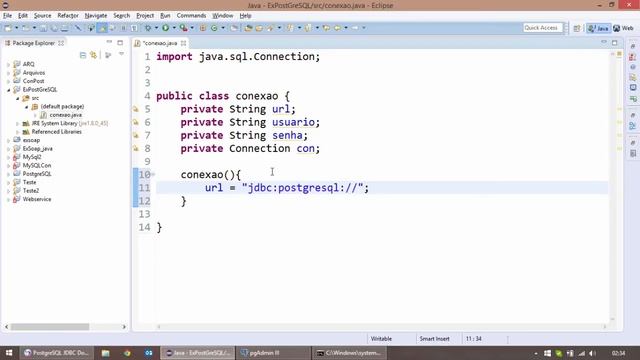Click Collapse All icon in Package Explorer
This screenshot has height=360, width=640.
83,55
